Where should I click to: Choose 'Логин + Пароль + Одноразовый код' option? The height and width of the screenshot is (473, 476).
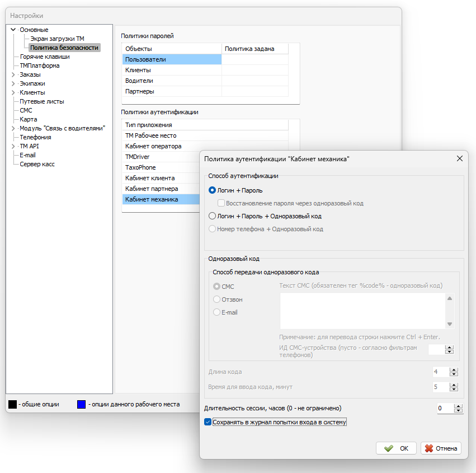[212, 216]
